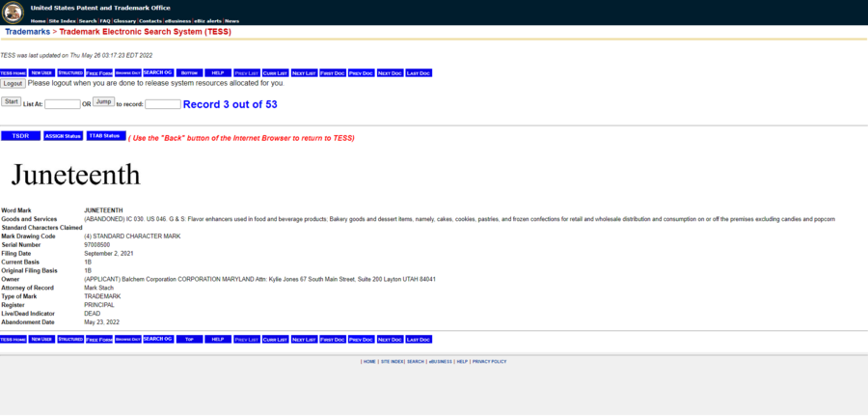
Task: Jump to page Bottom button
Action: tap(190, 73)
